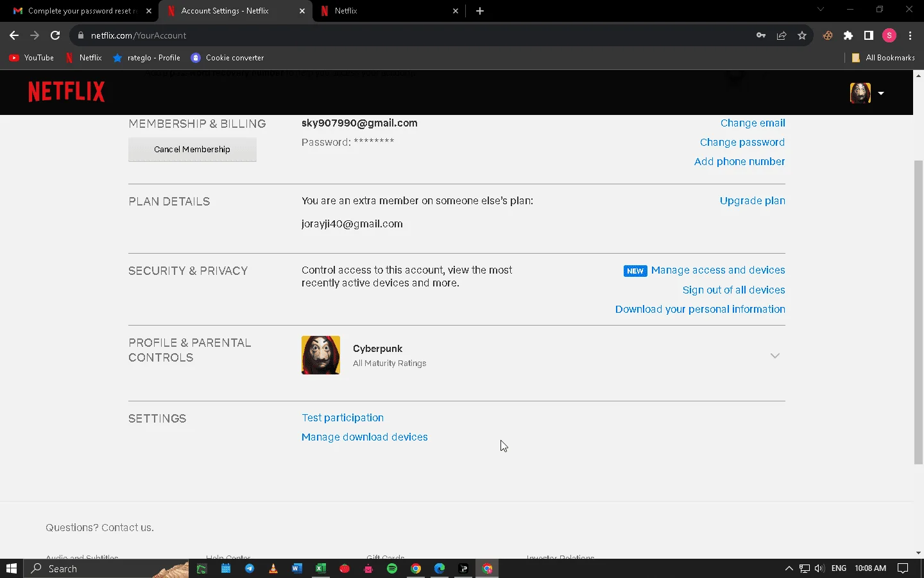Expand the Cyberpunk profile settings chevron
This screenshot has width=924, height=578.
point(775,356)
